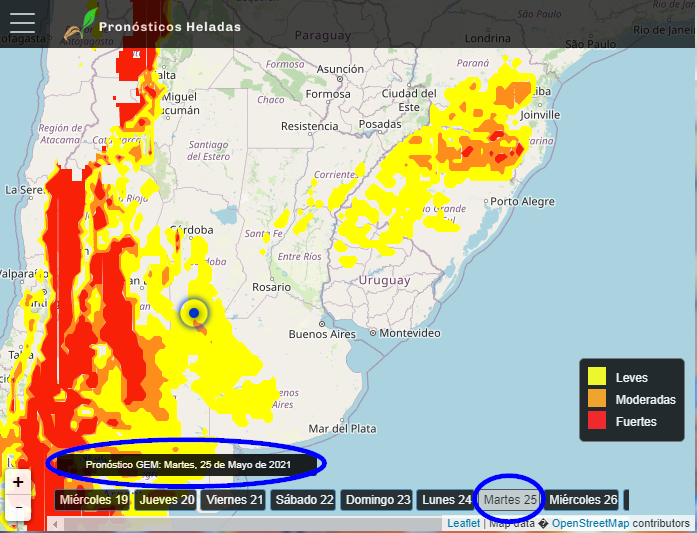697x533 pixels.
Task: Click the Rosario city label
Action: point(271,287)
